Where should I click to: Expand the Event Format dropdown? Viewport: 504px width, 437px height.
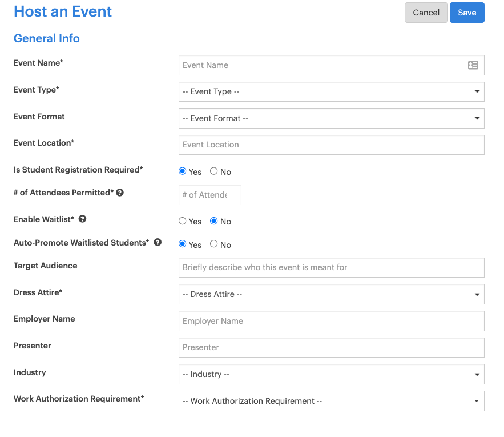click(332, 118)
